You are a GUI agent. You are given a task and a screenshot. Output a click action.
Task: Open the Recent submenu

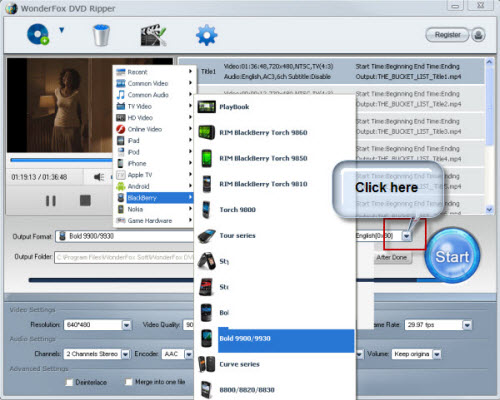[154, 72]
